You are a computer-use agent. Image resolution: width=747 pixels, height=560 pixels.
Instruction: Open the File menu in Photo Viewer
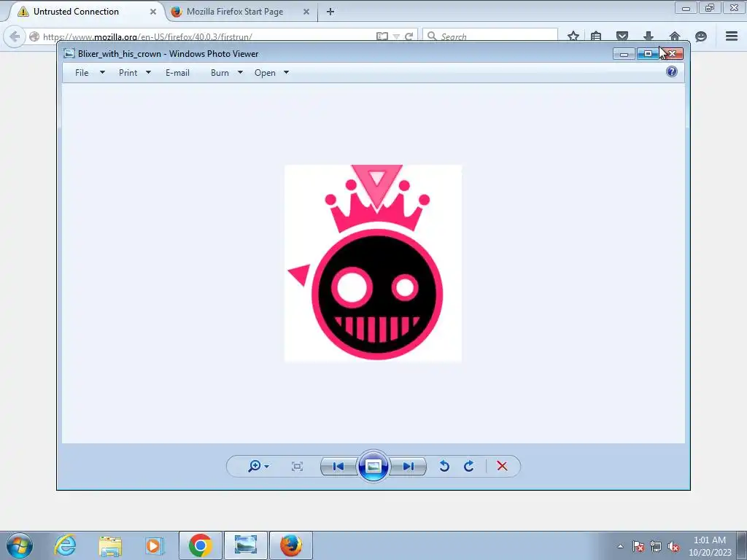[82, 73]
